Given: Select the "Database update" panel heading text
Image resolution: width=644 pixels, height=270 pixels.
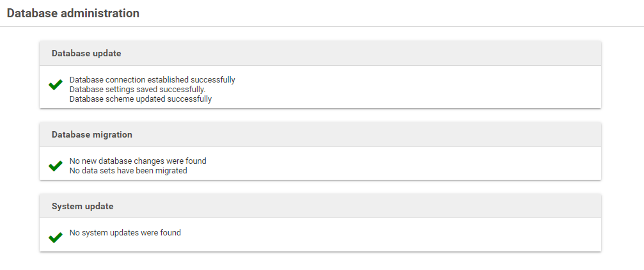Looking at the screenshot, I should tap(86, 54).
